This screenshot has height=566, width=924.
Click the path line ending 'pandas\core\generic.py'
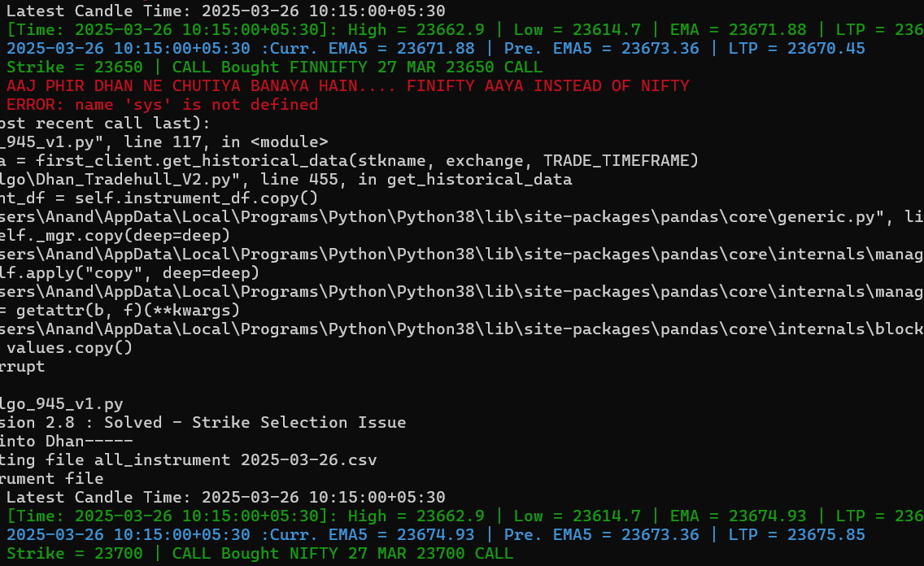point(462,217)
